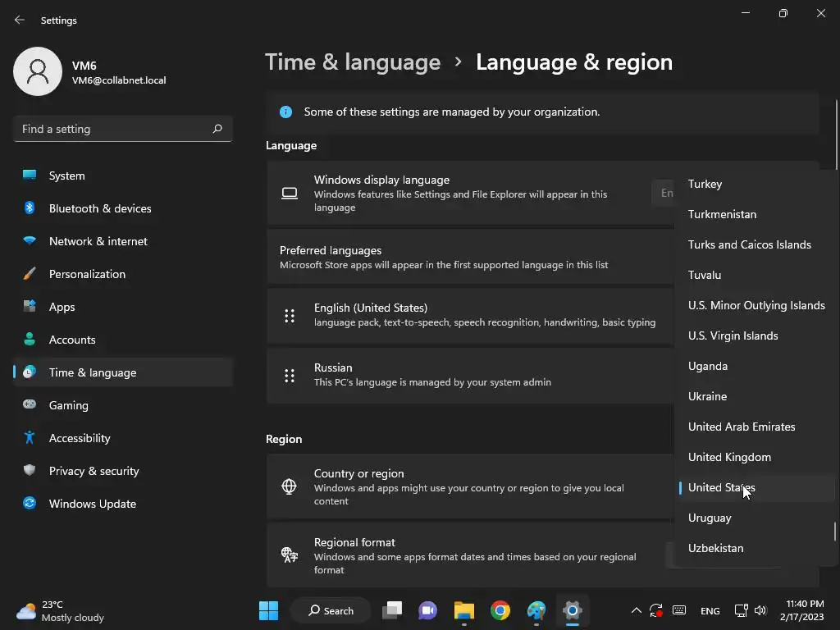Click the Regional format icon

290,555
